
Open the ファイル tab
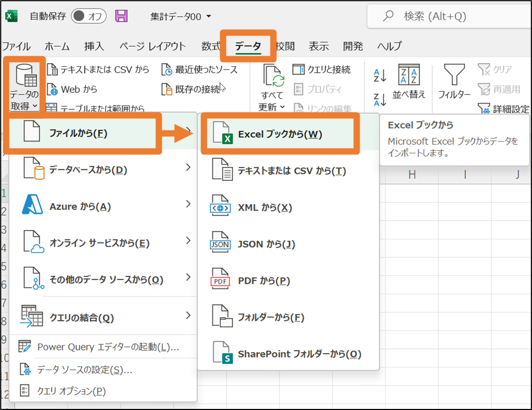pos(16,46)
